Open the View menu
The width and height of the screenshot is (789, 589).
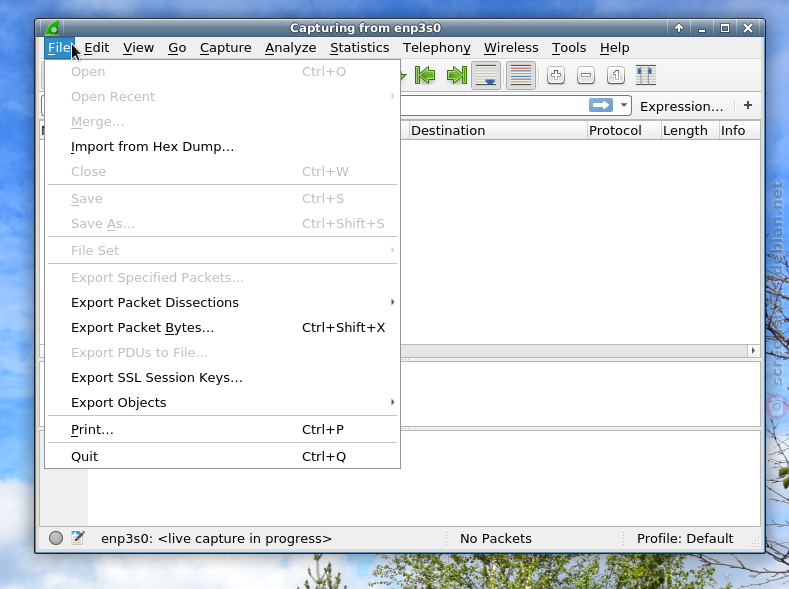click(x=138, y=48)
